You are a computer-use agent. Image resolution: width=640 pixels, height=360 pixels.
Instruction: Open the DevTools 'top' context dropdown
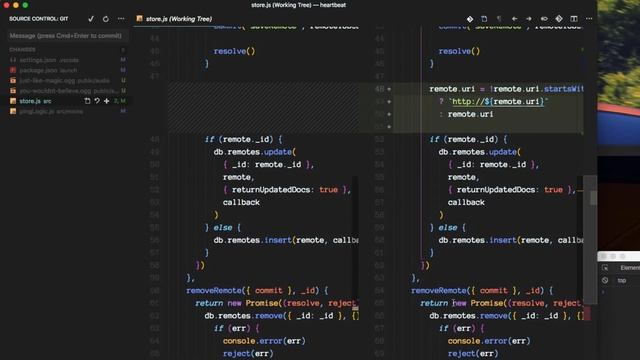(x=622, y=280)
